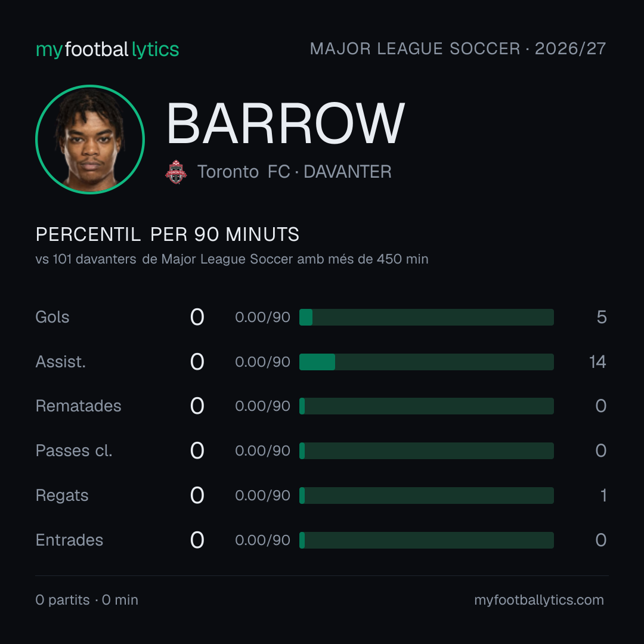Open the myfootballytics.com footer link
The width and height of the screenshot is (644, 644).
point(539,600)
